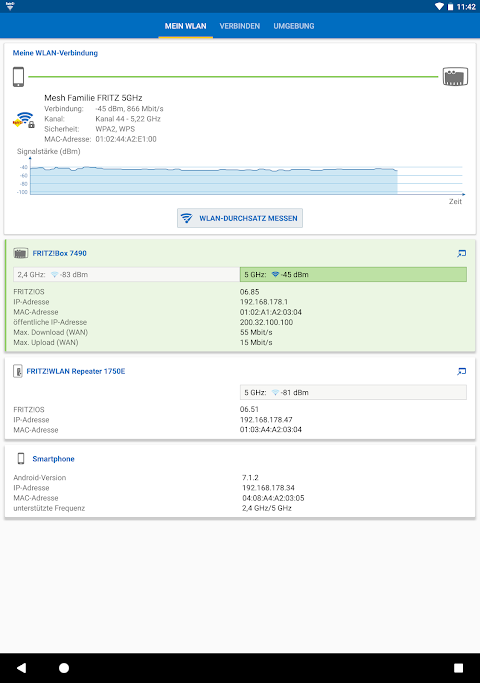Tap channel value Kanal 44 - 5,22 GHz
The width and height of the screenshot is (480, 683).
pos(128,118)
